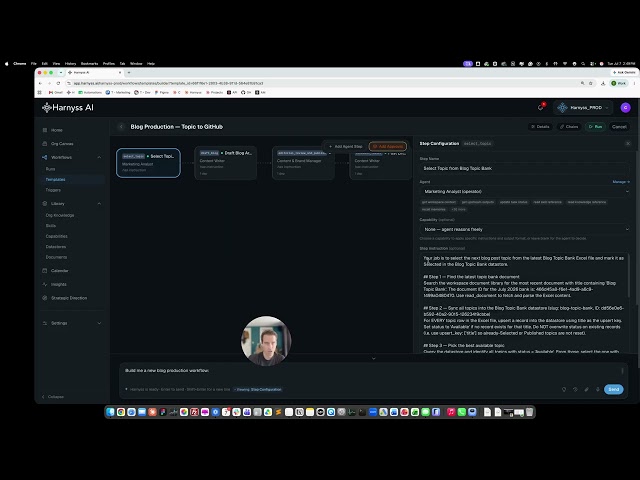This screenshot has height=480, width=640.
Task: Click the orange Add Approval button
Action: [388, 147]
